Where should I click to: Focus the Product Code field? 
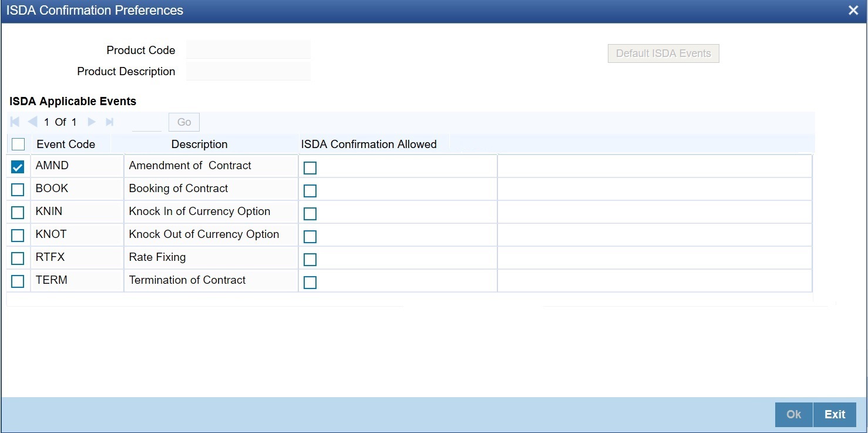point(248,50)
